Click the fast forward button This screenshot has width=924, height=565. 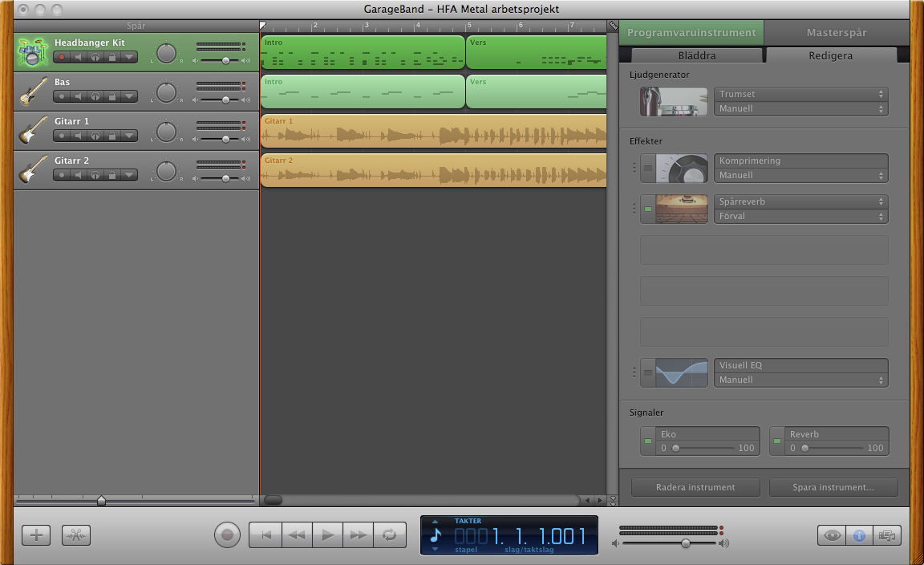click(x=359, y=535)
